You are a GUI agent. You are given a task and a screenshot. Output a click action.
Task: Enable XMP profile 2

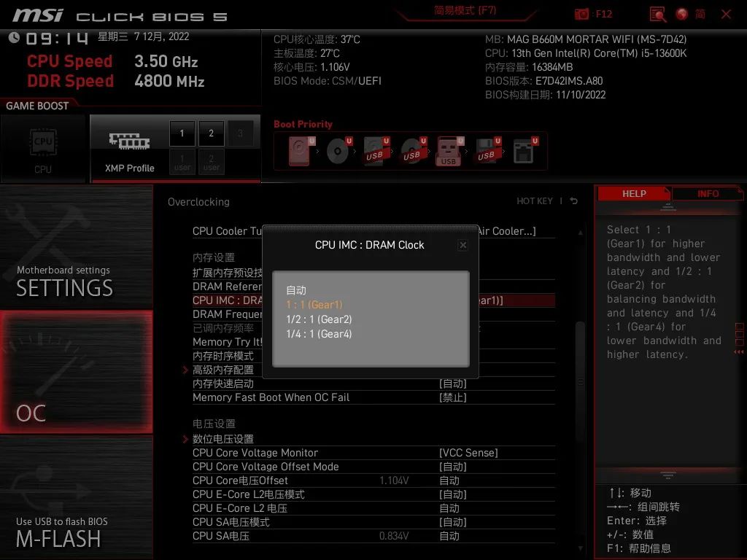point(211,133)
